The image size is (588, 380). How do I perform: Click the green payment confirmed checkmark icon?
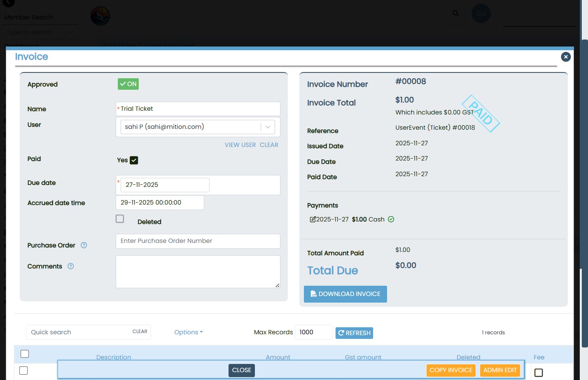391,219
